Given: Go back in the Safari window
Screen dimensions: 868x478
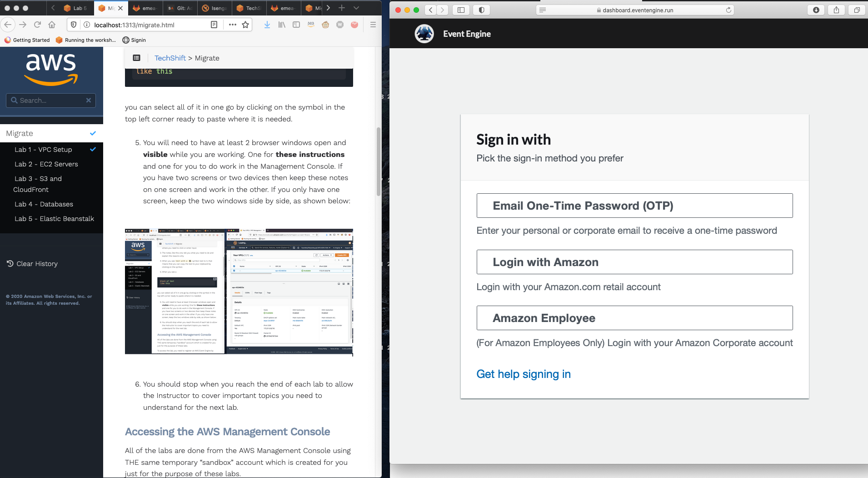Looking at the screenshot, I should [x=431, y=10].
